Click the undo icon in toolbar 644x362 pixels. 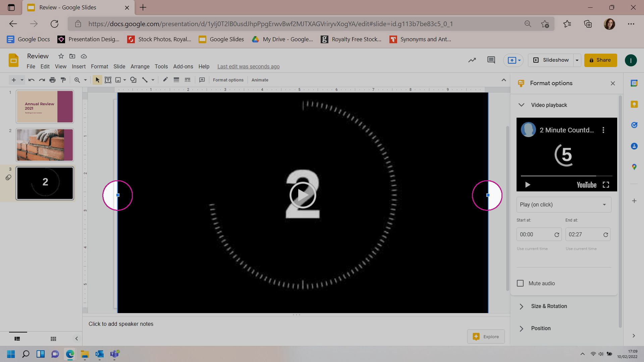pyautogui.click(x=31, y=80)
